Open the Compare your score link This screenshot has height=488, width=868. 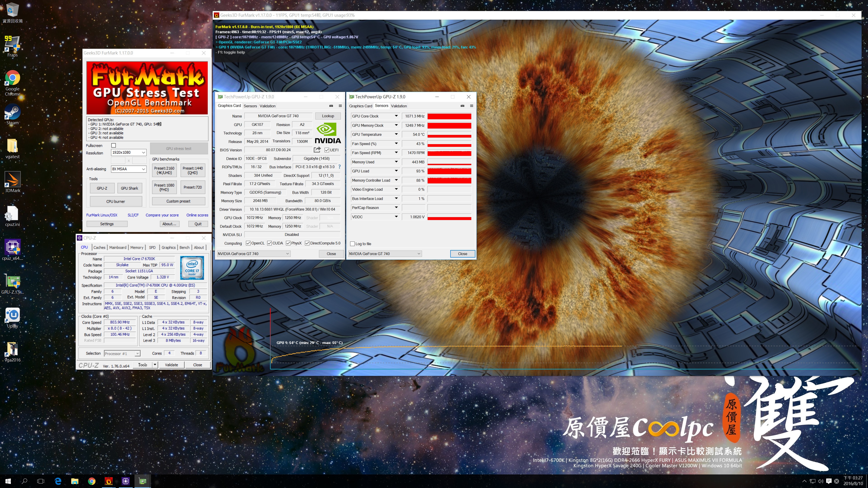click(x=162, y=215)
